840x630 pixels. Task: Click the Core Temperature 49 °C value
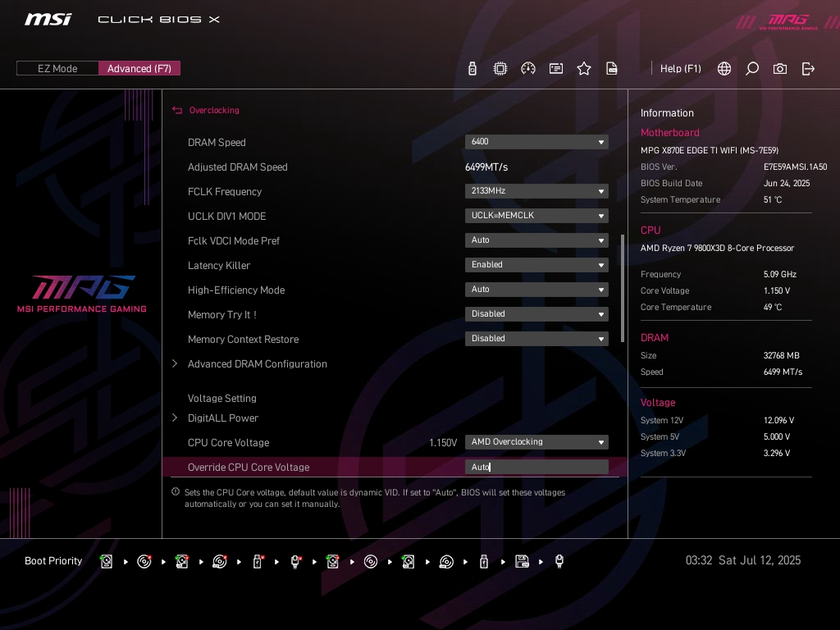pyautogui.click(x=773, y=307)
